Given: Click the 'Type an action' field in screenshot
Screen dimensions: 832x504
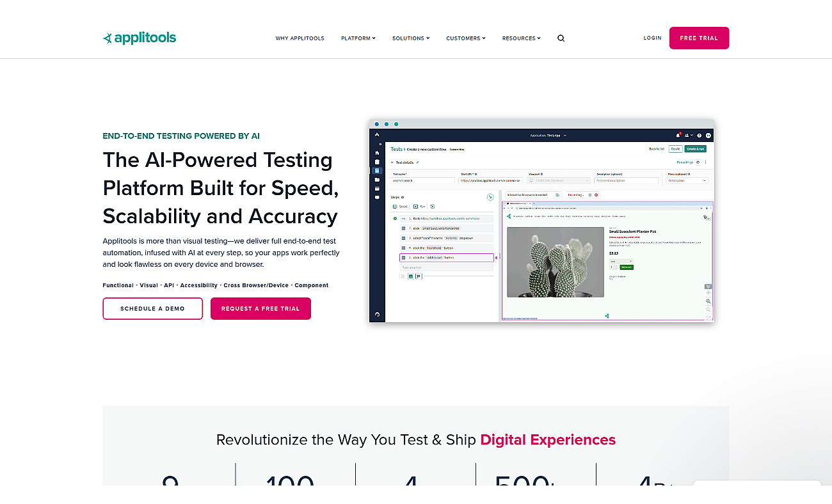Looking at the screenshot, I should (447, 267).
